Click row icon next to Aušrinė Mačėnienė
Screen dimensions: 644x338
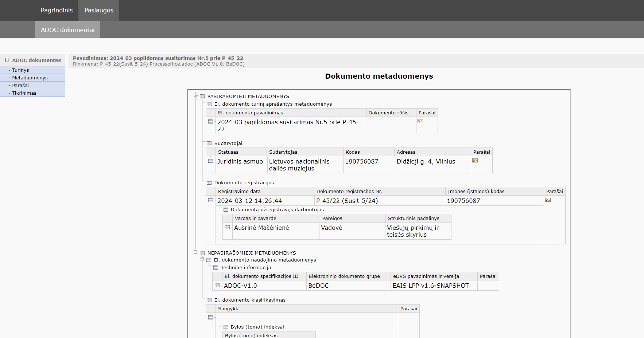227,227
